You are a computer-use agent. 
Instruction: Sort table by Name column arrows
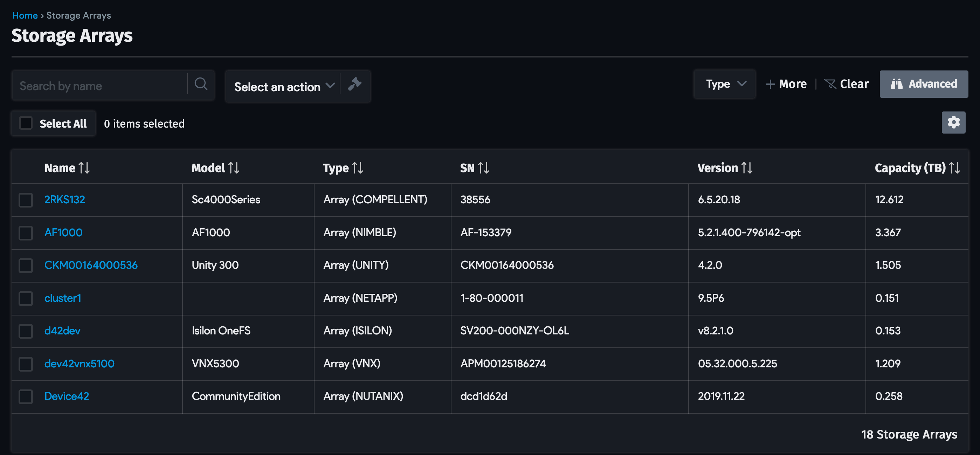coord(84,168)
